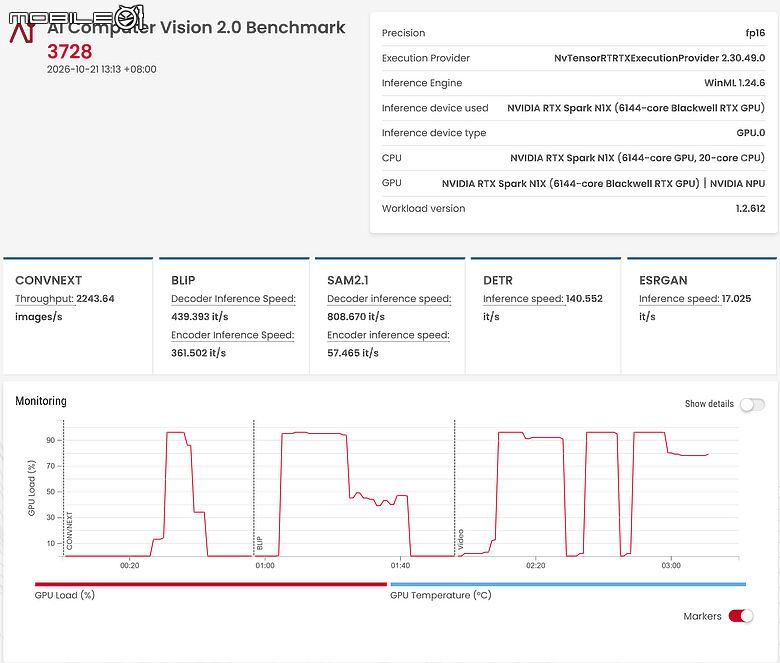Select the 17.025 ESRGAN speed value

737,298
